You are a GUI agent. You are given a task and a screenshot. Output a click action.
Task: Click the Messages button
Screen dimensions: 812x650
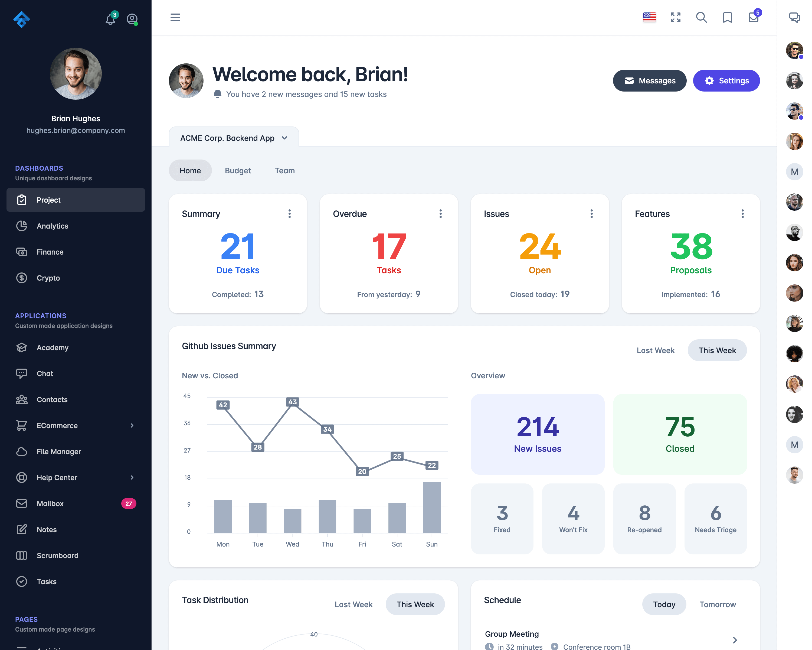pyautogui.click(x=650, y=81)
